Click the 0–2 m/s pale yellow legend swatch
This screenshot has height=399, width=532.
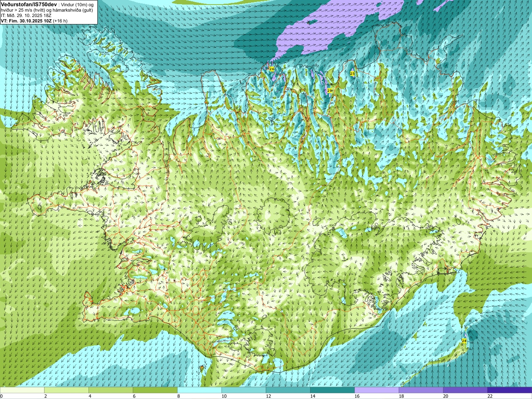[22, 390]
